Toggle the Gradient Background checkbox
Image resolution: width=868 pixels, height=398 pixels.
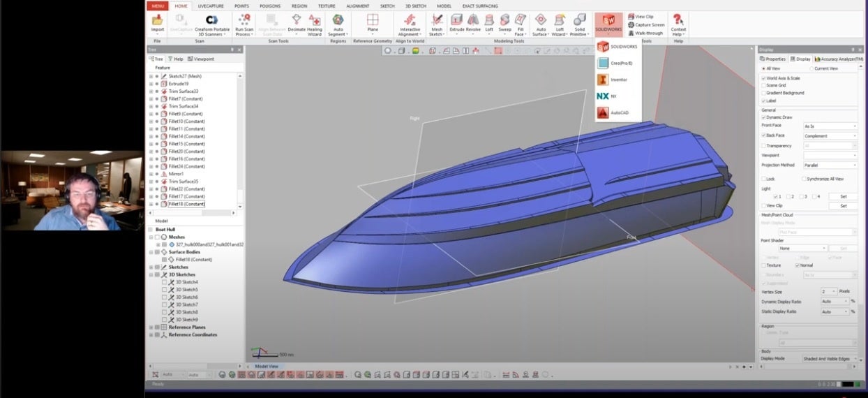click(765, 93)
